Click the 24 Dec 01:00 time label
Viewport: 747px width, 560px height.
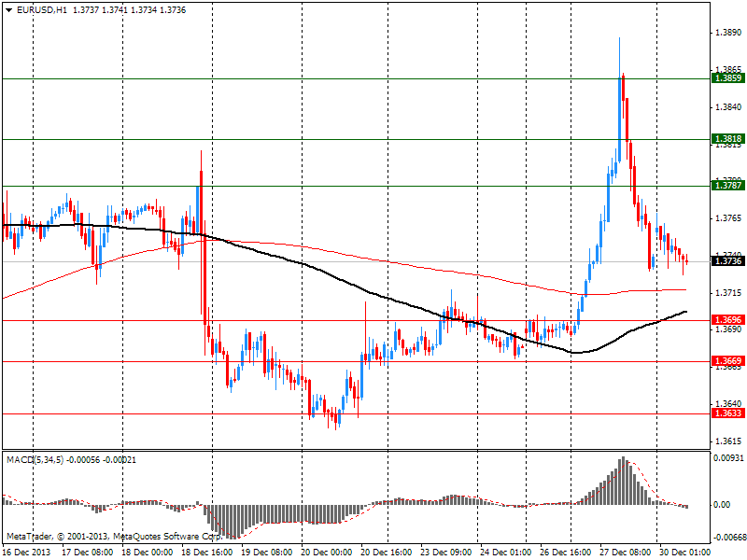pyautogui.click(x=505, y=553)
